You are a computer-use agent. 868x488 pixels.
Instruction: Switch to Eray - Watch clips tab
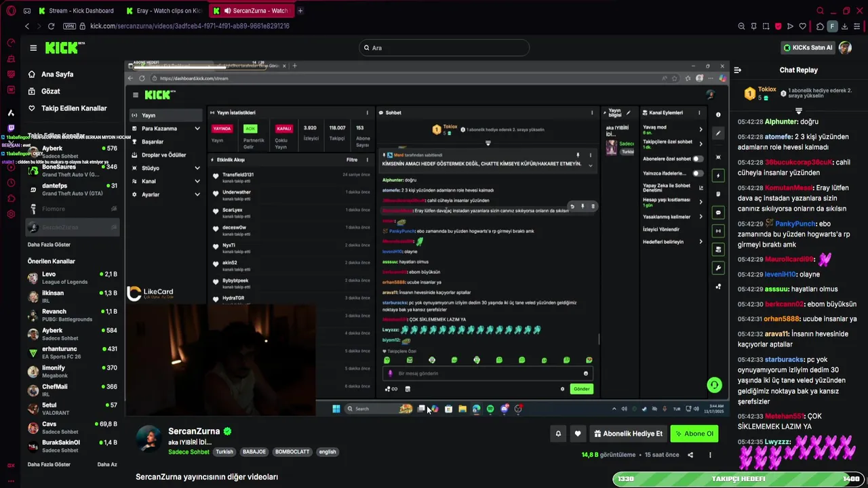coord(164,11)
